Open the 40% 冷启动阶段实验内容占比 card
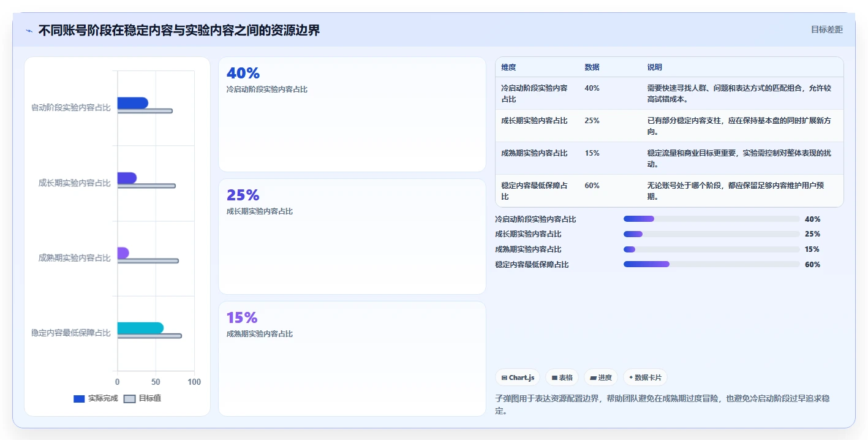 click(352, 114)
